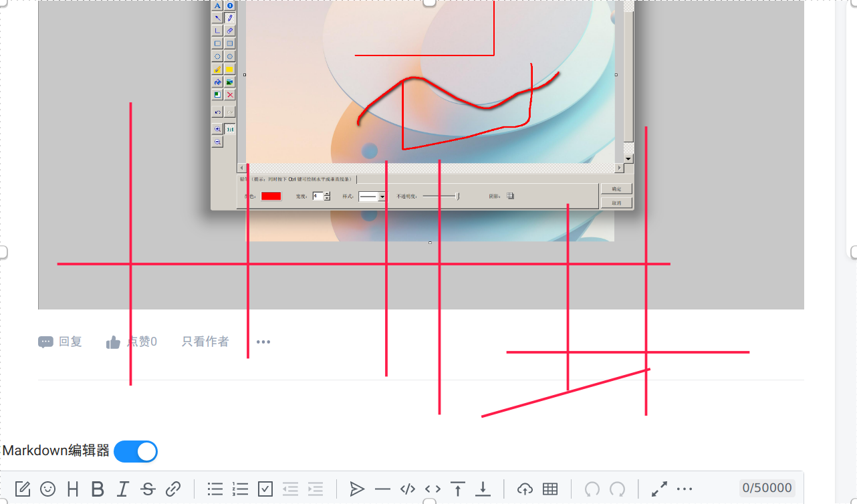Click the paper-plane shaped quote icon
Screen dimensions: 857x504
pos(358,489)
